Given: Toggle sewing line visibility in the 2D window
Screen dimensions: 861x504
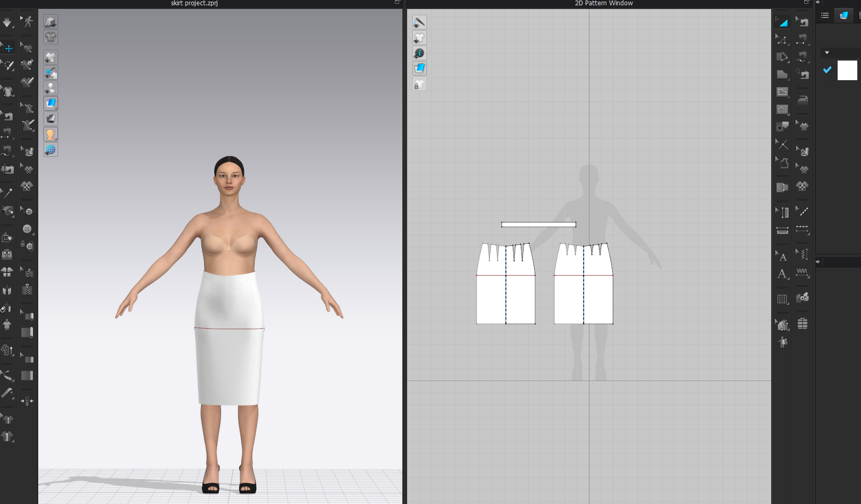Looking at the screenshot, I should coord(419,22).
